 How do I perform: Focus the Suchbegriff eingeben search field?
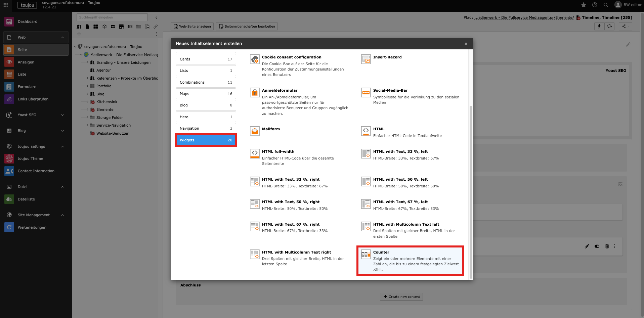(x=112, y=17)
